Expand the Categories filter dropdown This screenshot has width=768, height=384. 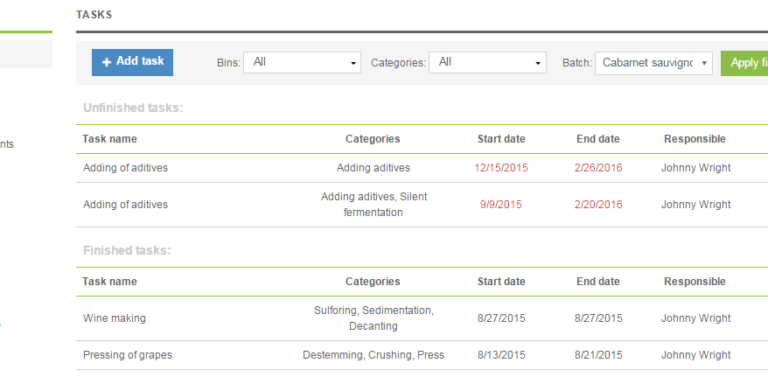pyautogui.click(x=487, y=63)
